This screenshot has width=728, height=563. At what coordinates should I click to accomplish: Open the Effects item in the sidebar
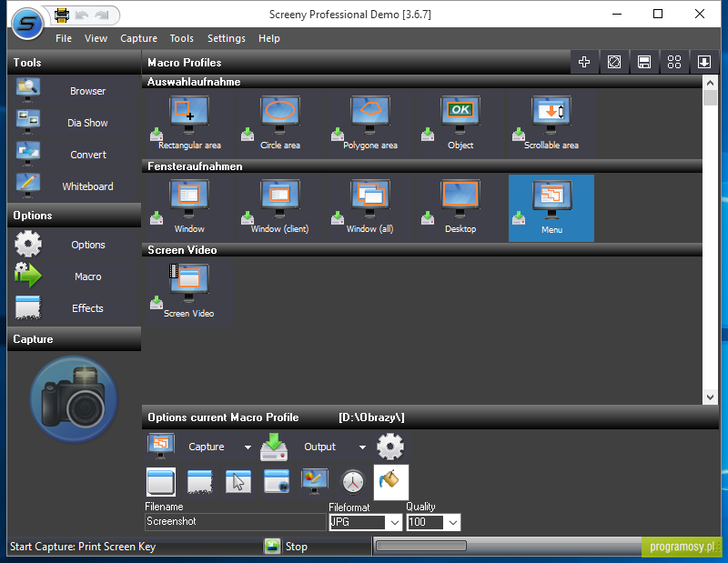tap(75, 308)
